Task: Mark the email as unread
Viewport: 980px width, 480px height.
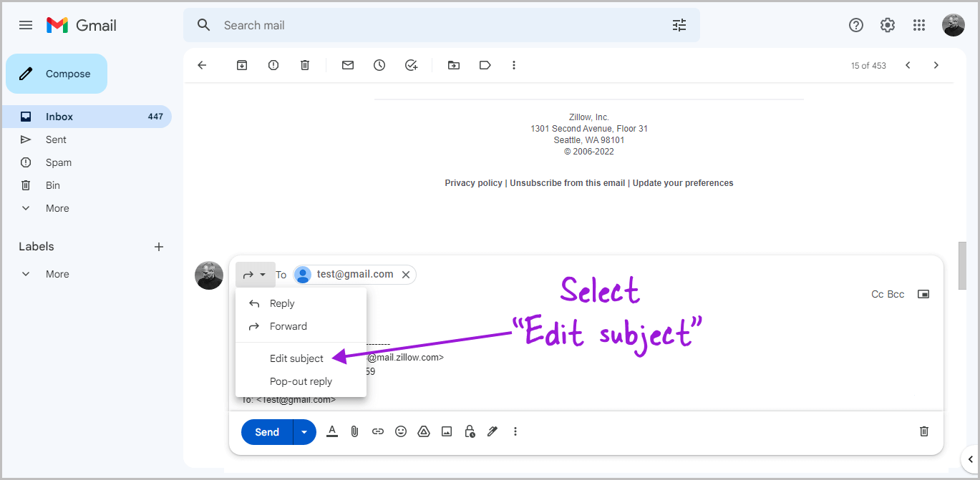Action: tap(347, 65)
